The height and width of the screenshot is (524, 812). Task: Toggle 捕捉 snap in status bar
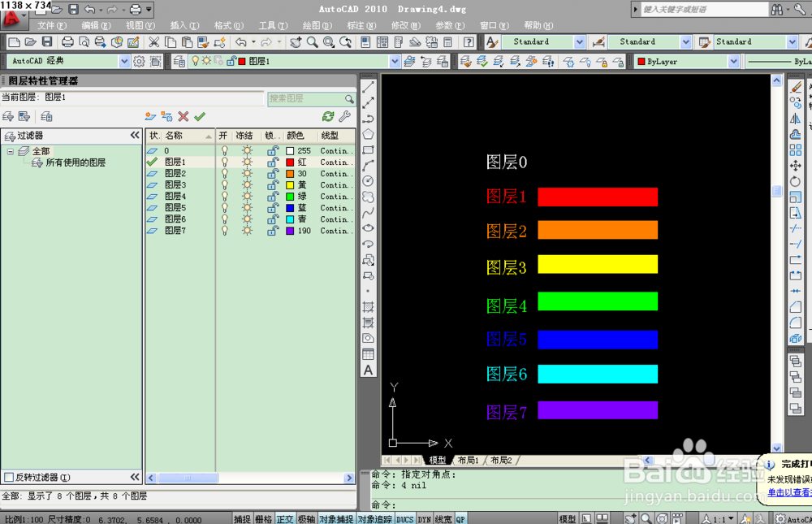click(x=242, y=519)
